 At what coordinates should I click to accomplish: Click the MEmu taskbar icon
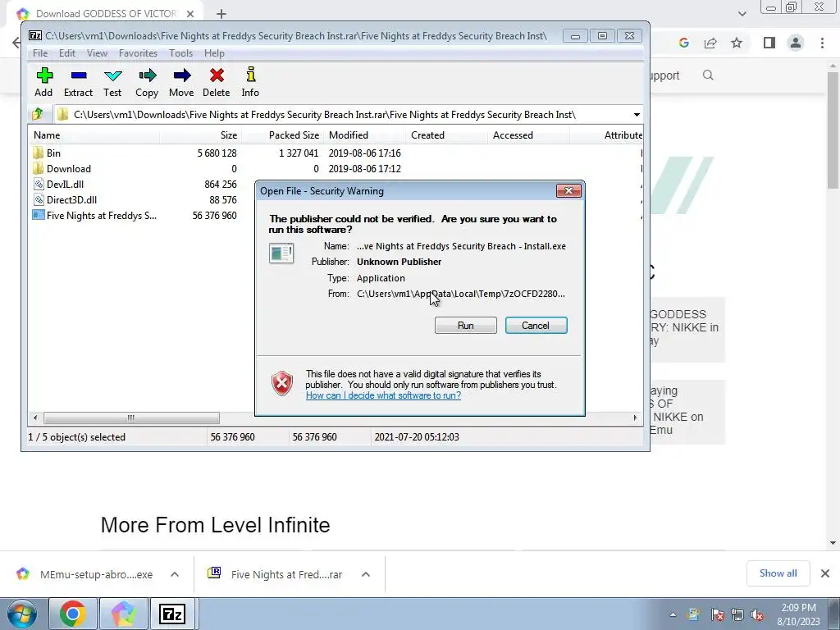(123, 614)
